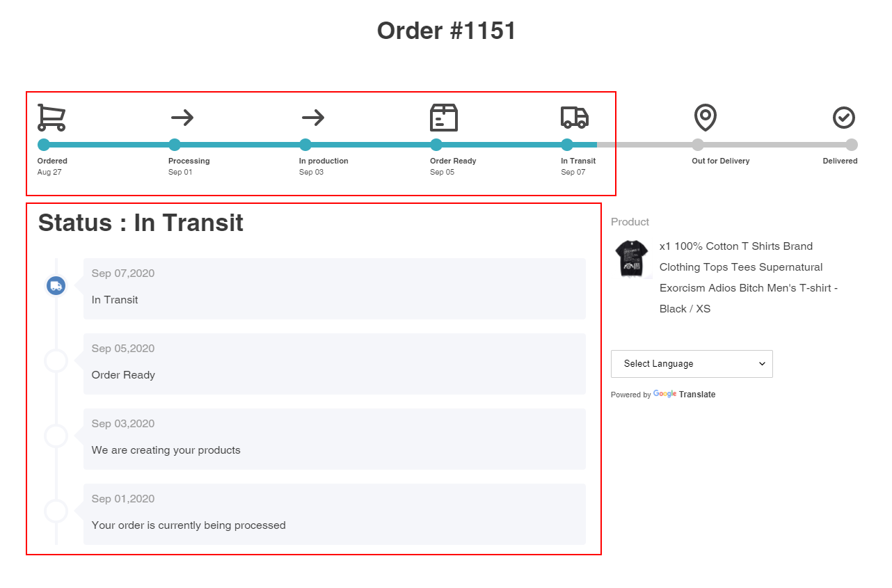Image resolution: width=892 pixels, height=588 pixels.
Task: Select the Sep 07 In Transit entry
Action: pyautogui.click(x=335, y=289)
